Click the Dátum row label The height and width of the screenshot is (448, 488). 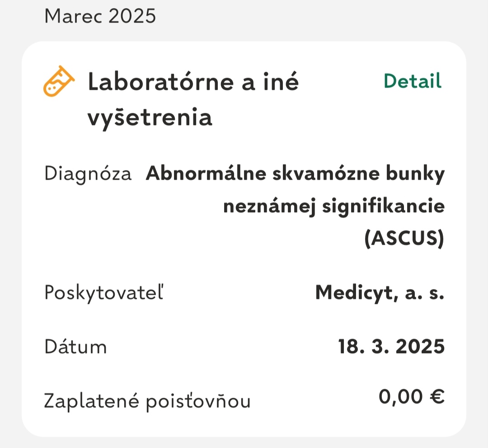(75, 347)
